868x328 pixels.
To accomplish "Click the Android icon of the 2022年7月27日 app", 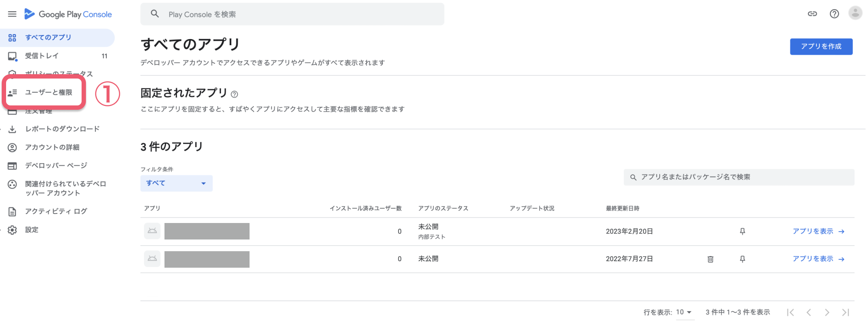I will [152, 259].
